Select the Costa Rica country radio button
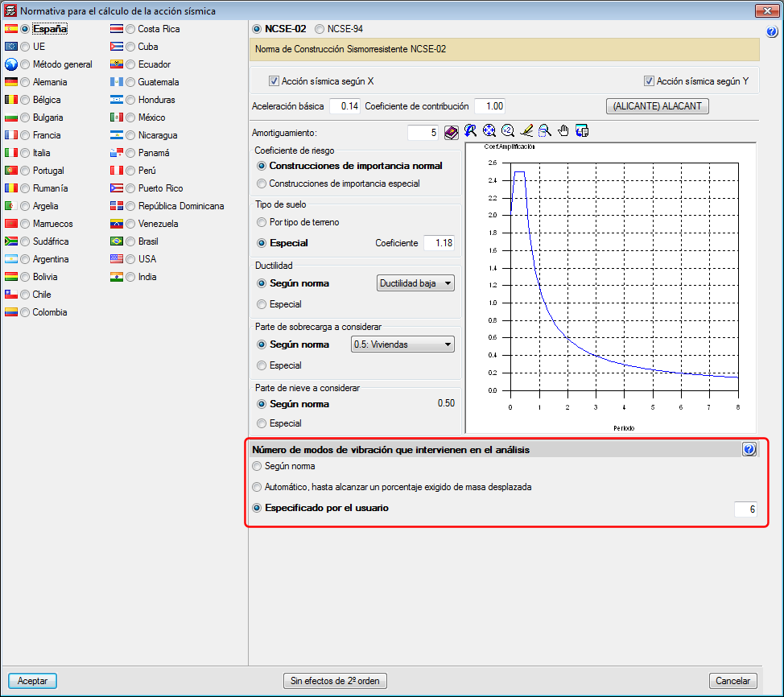 click(x=130, y=29)
